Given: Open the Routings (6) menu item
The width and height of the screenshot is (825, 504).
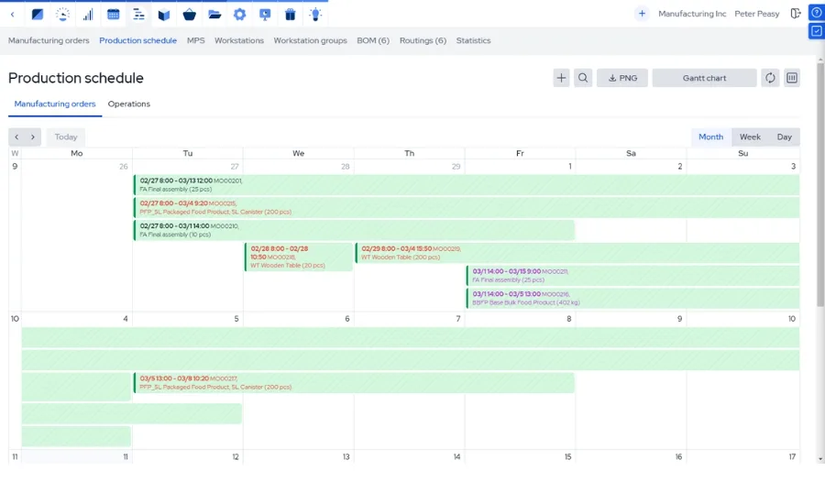Looking at the screenshot, I should pyautogui.click(x=423, y=40).
